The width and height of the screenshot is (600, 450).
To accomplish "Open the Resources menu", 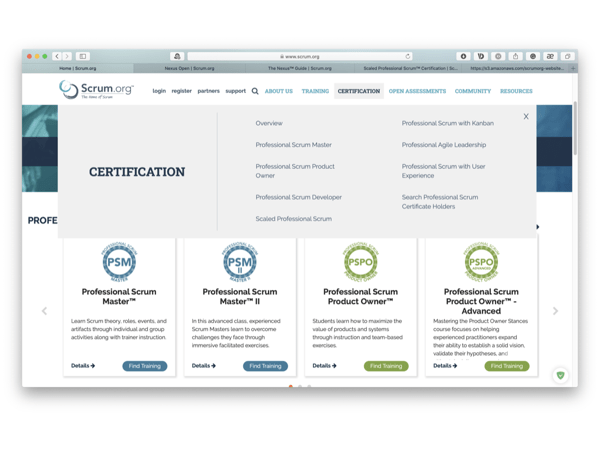I will (516, 91).
